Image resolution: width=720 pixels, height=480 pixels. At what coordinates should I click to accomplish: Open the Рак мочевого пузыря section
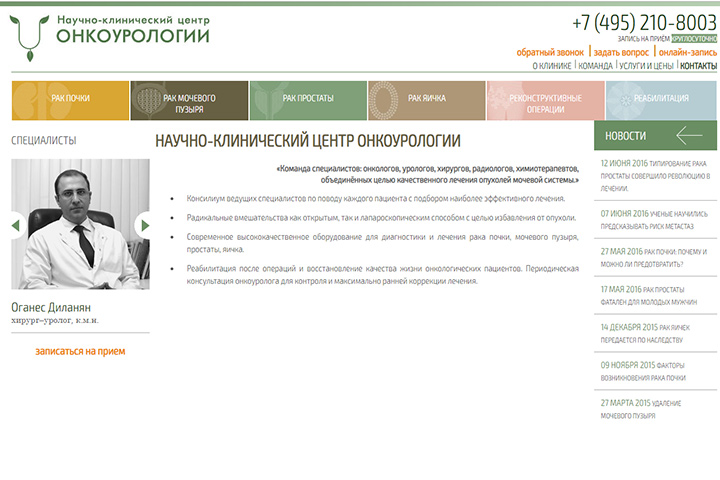click(189, 101)
